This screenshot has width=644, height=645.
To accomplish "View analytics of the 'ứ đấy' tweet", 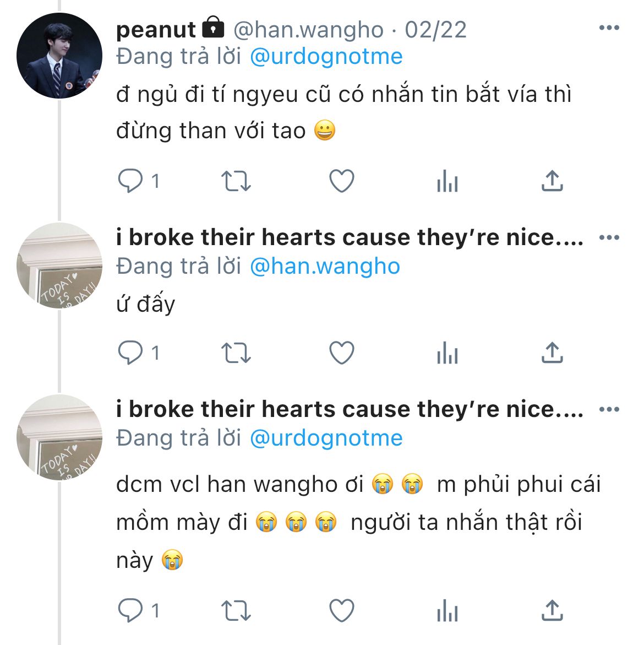I will point(447,353).
